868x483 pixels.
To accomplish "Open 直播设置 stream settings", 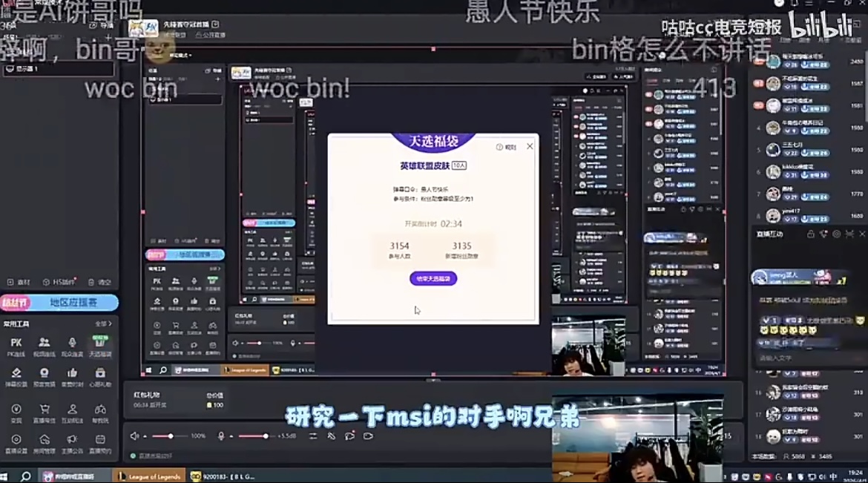I will tap(16, 442).
